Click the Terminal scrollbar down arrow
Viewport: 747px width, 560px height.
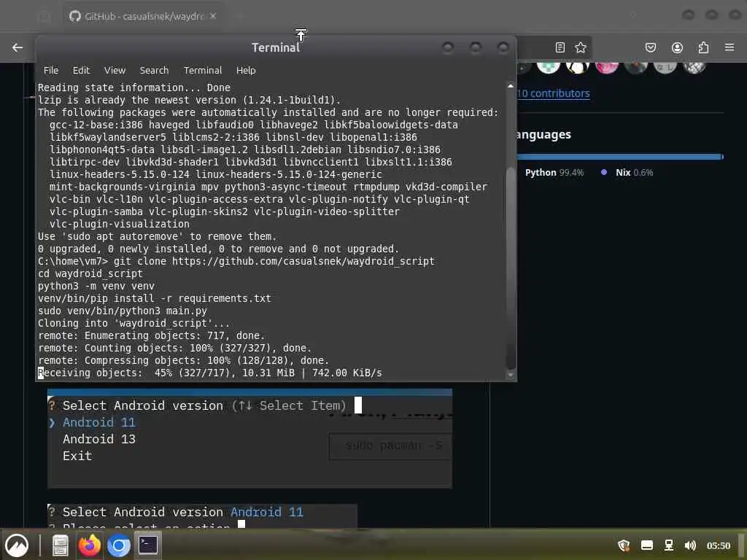pyautogui.click(x=511, y=375)
